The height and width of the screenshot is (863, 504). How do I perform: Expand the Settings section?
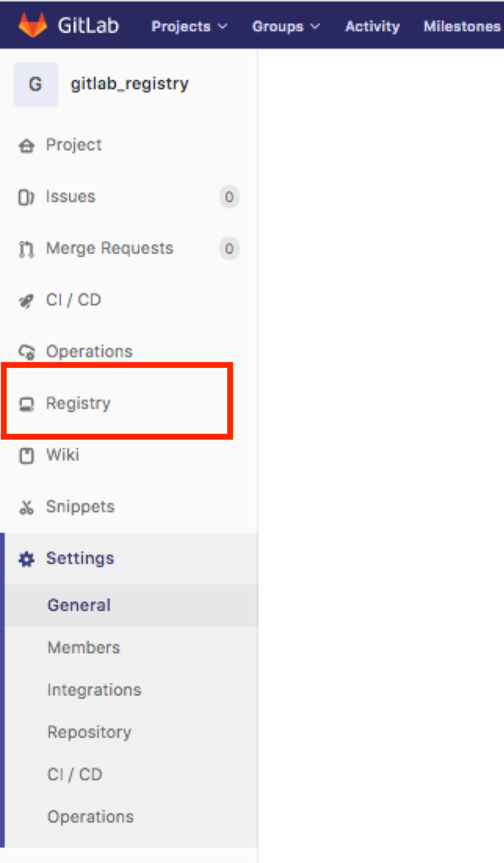pos(80,558)
